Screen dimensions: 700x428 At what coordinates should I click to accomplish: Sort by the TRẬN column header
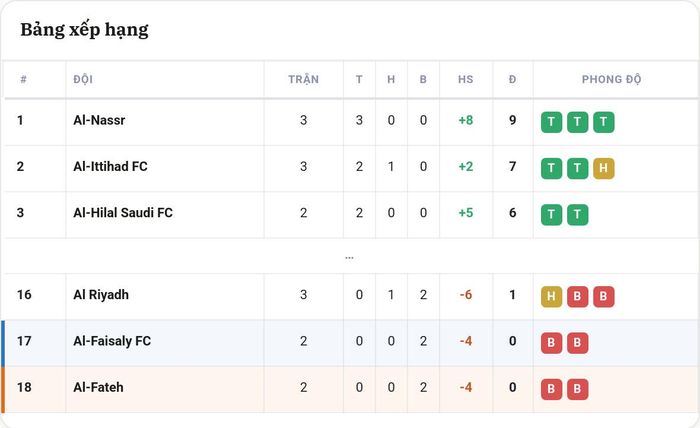coord(304,79)
